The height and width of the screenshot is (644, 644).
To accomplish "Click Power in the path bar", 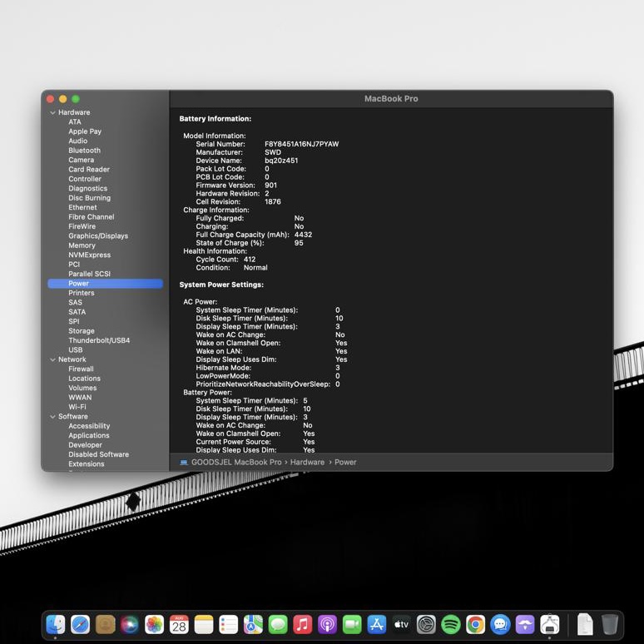I will point(345,463).
